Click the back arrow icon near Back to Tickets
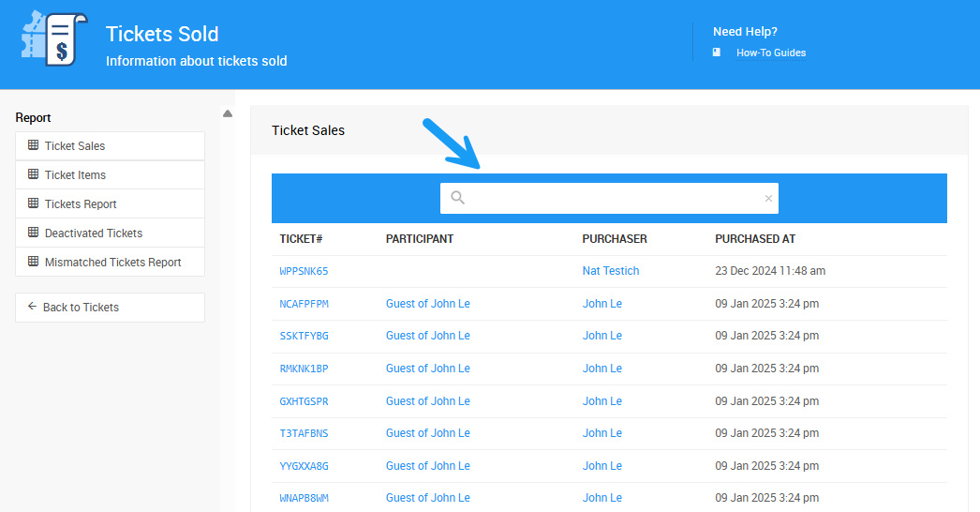This screenshot has width=980, height=512. coord(32,307)
